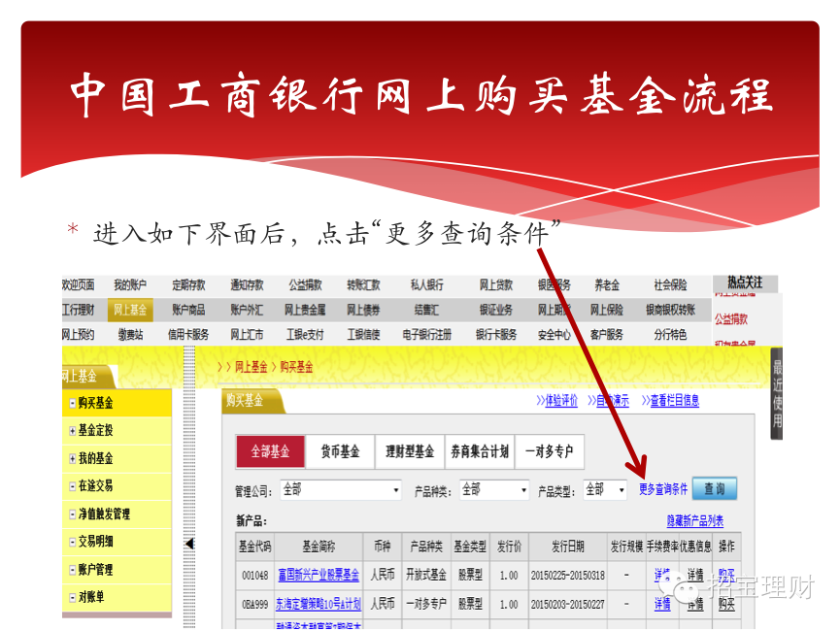Open the 网上汇市 menu item
This screenshot has width=840, height=630.
[247, 335]
